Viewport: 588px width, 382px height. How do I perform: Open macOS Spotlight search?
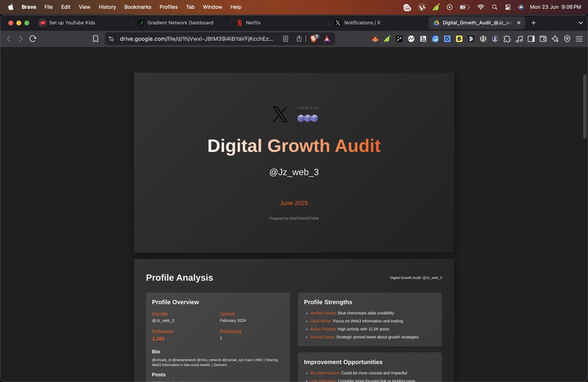click(494, 7)
